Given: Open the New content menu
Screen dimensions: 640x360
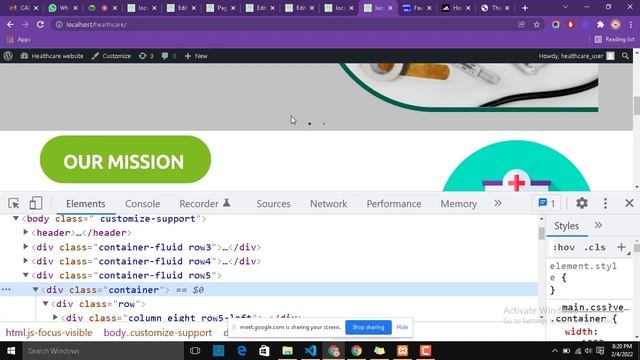Looking at the screenshot, I should [x=196, y=56].
